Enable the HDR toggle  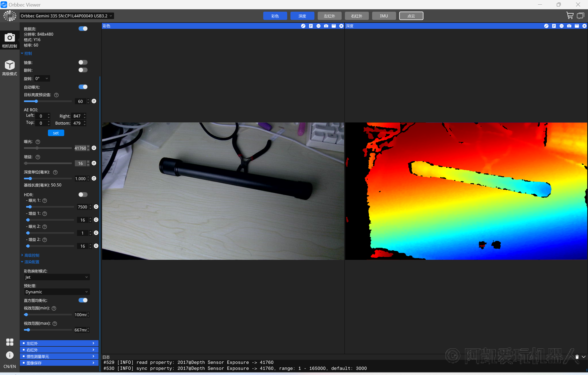83,195
